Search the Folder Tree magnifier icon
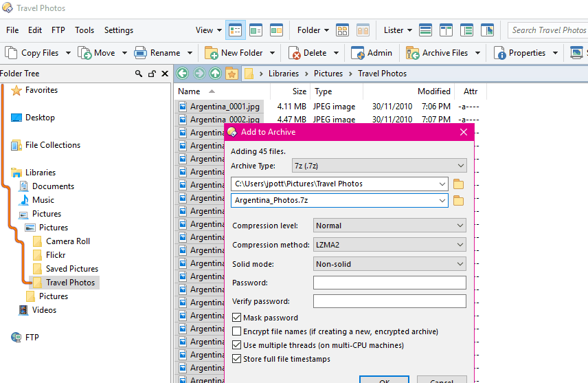The height and width of the screenshot is (383, 588). tap(139, 74)
